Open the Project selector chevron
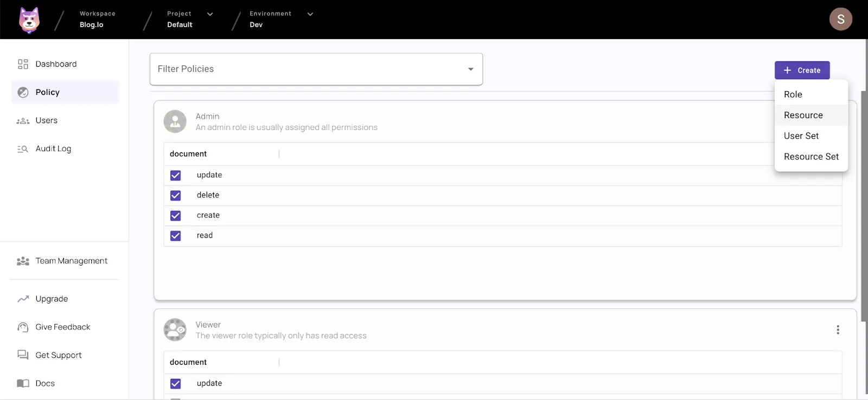 point(210,14)
